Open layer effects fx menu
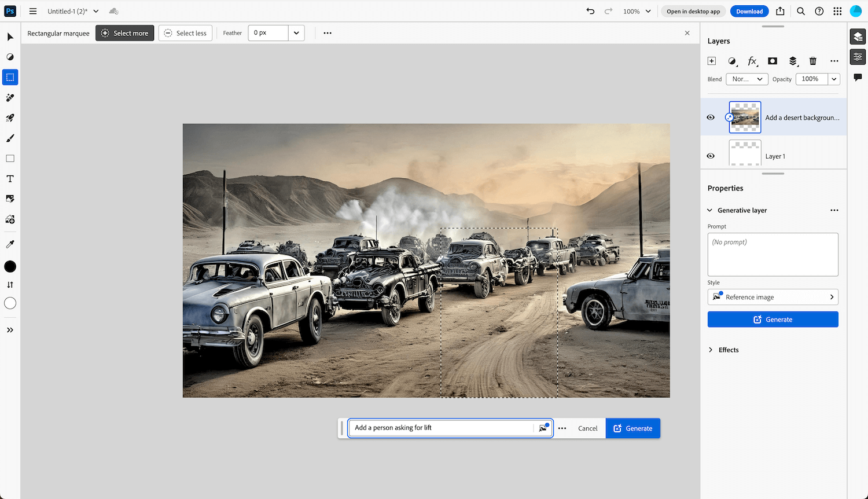The width and height of the screenshot is (868, 499). [x=752, y=61]
